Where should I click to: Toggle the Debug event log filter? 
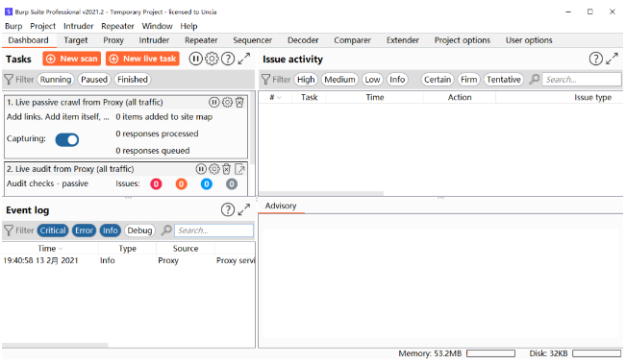139,231
